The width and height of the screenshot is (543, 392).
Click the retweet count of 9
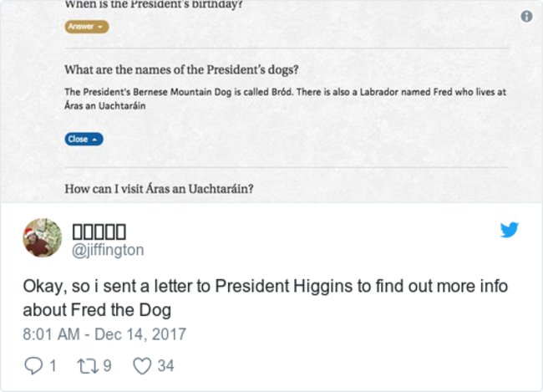[105, 365]
